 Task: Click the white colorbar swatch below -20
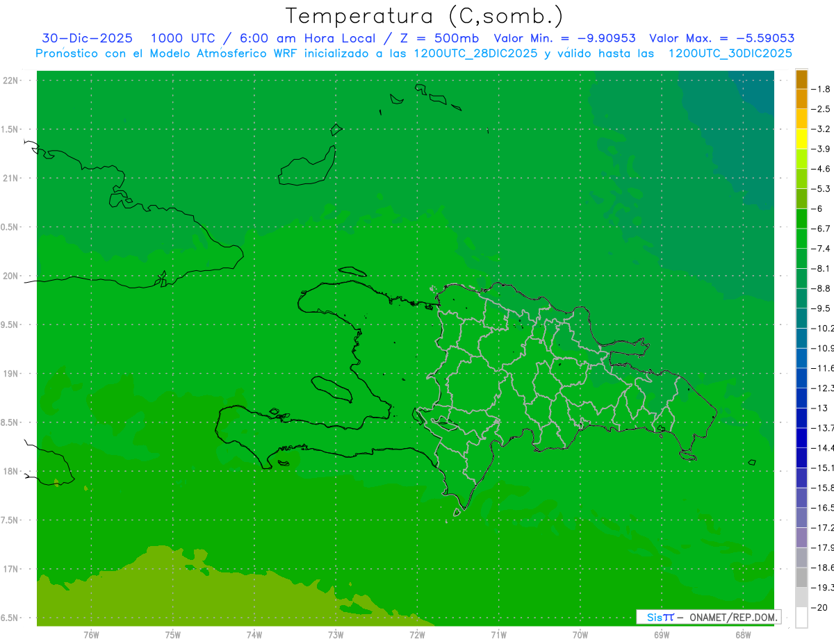[x=801, y=617]
